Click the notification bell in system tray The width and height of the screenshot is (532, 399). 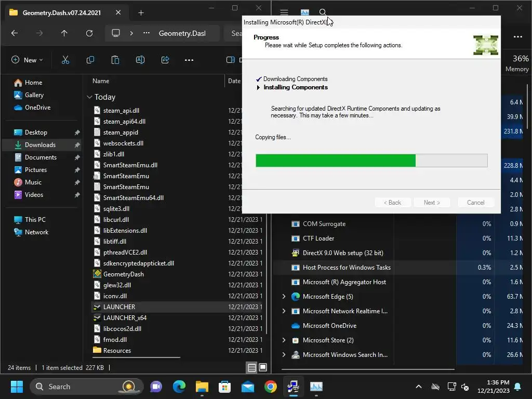518,387
